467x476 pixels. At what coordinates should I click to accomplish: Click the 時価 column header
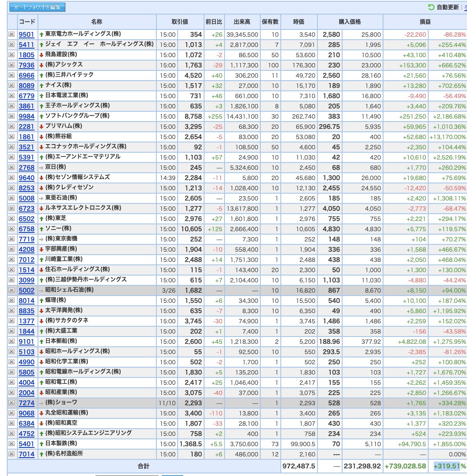click(299, 22)
